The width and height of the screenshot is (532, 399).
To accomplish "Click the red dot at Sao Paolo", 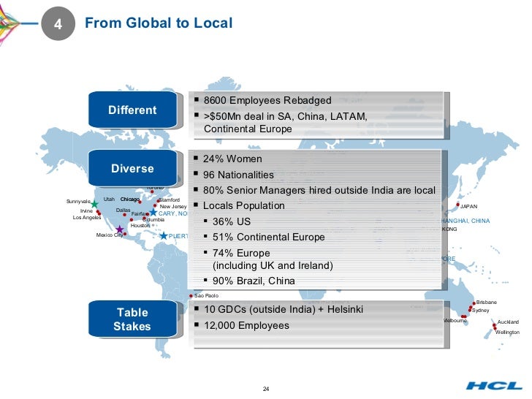I will 191,296.
